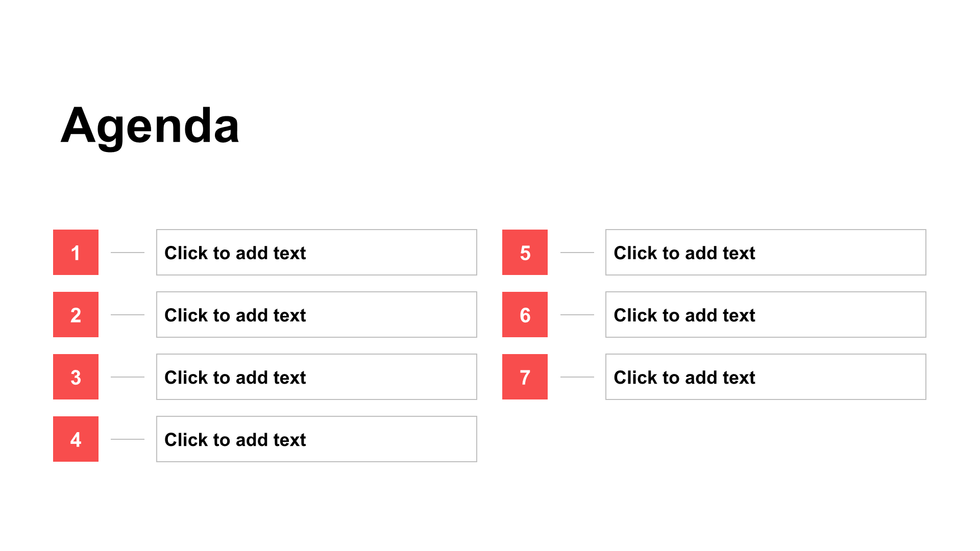The width and height of the screenshot is (980, 551).
Task: Click the Agenda title text
Action: pyautogui.click(x=150, y=126)
